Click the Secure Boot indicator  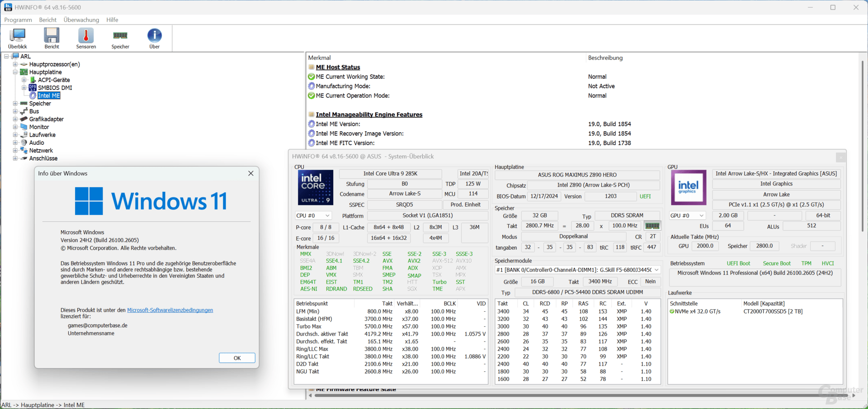tap(777, 263)
